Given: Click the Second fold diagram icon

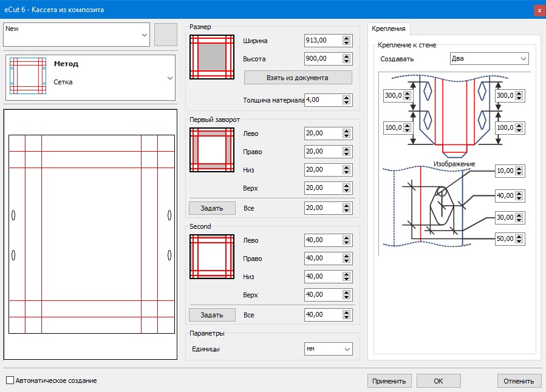Looking at the screenshot, I should click(x=212, y=257).
